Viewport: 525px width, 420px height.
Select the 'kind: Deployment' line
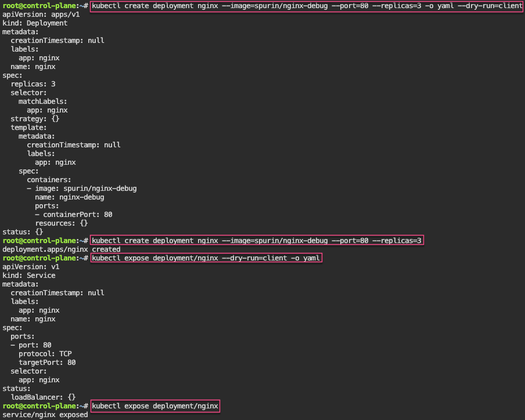35,23
